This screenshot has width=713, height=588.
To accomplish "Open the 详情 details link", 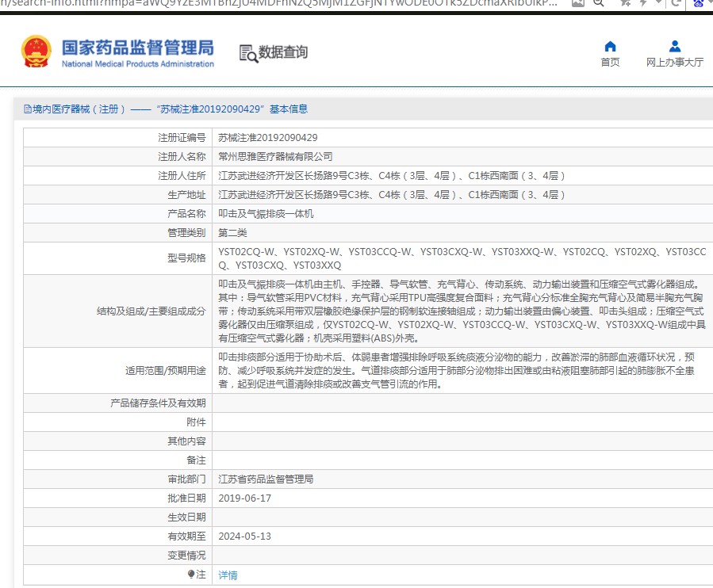I will pyautogui.click(x=228, y=575).
